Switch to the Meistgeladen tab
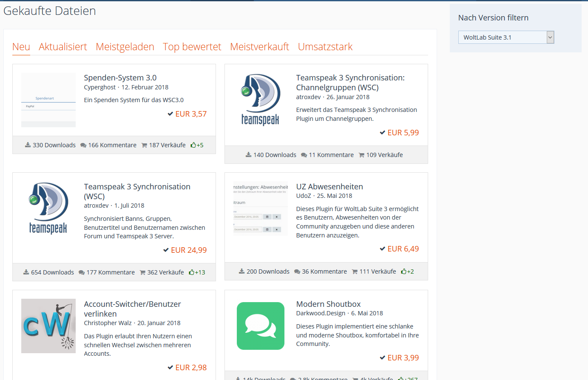Viewport: 588px width, 380px height. 125,47
